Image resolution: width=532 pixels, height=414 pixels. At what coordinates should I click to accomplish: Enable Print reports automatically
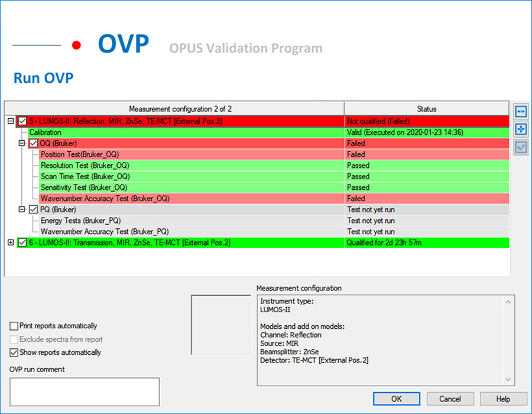pos(14,326)
